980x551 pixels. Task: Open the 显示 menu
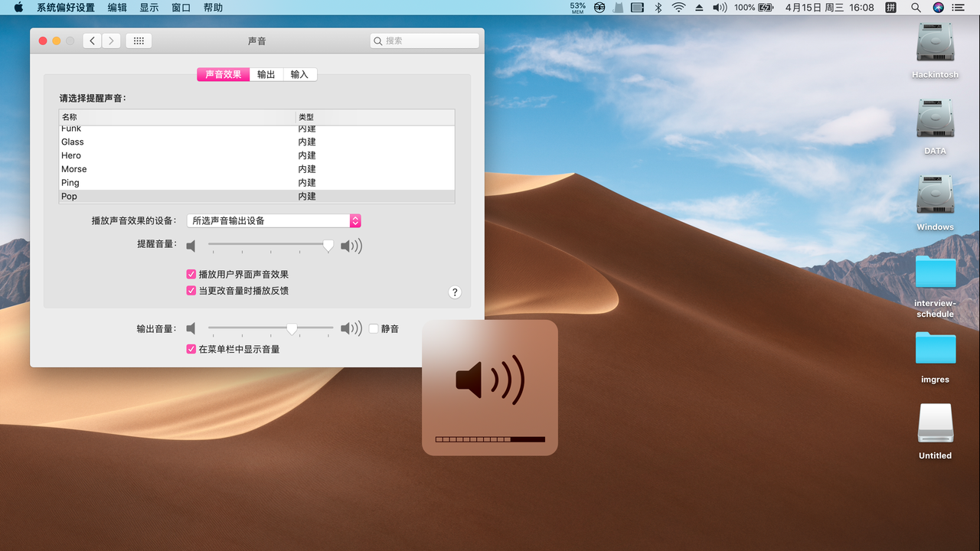point(149,8)
